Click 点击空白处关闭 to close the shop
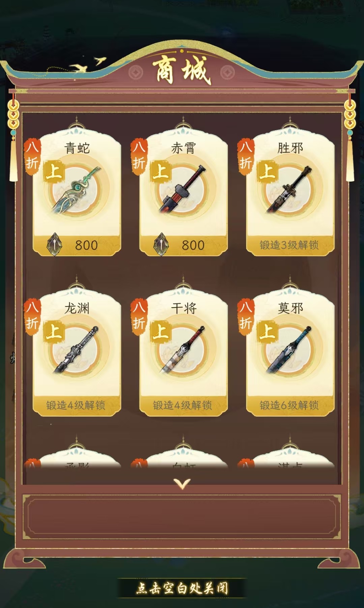The image size is (364, 608). click(182, 588)
